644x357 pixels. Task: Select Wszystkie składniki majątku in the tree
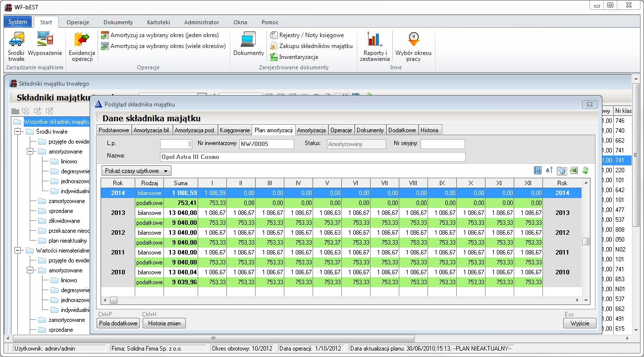(56, 122)
